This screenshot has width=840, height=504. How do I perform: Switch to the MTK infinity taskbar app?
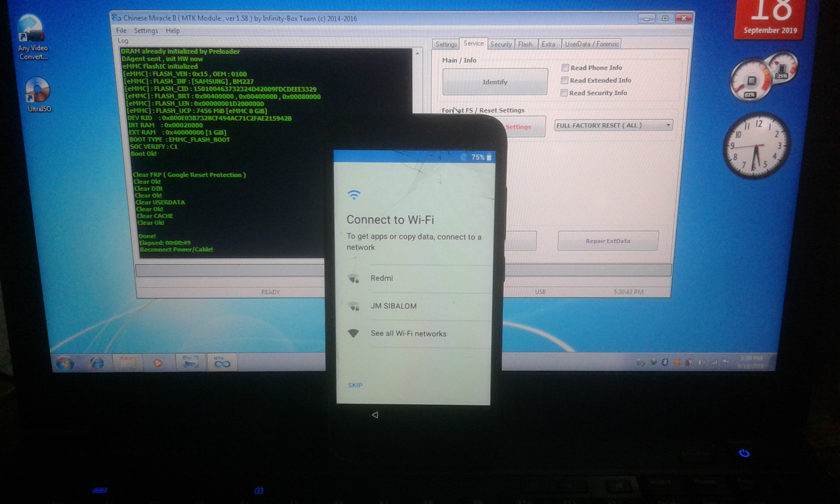(222, 362)
